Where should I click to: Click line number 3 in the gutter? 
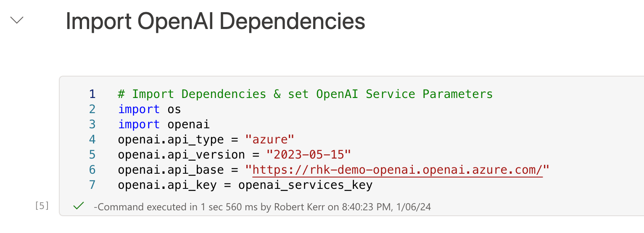tap(92, 124)
